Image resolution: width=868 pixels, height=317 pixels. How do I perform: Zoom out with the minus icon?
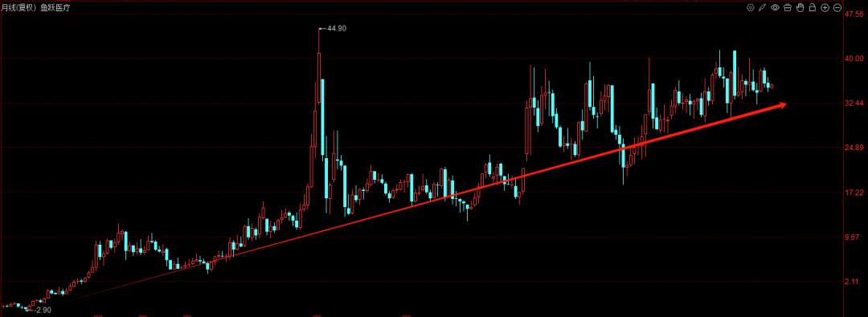pyautogui.click(x=837, y=7)
